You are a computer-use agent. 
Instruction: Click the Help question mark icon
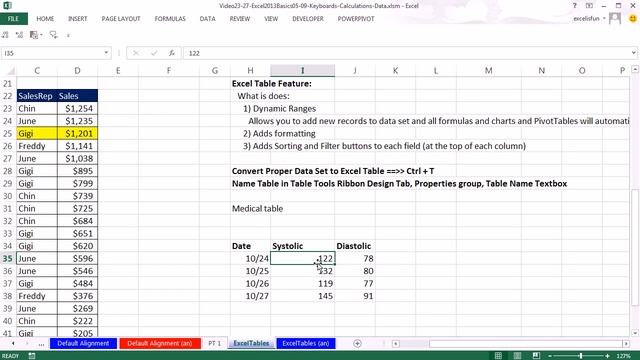pos(574,6)
